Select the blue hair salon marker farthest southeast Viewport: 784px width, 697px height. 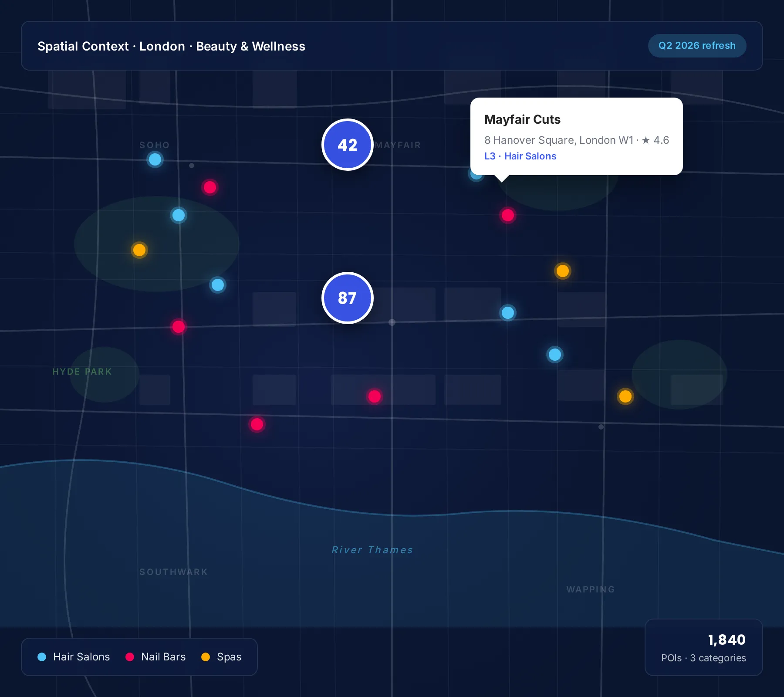pos(555,355)
